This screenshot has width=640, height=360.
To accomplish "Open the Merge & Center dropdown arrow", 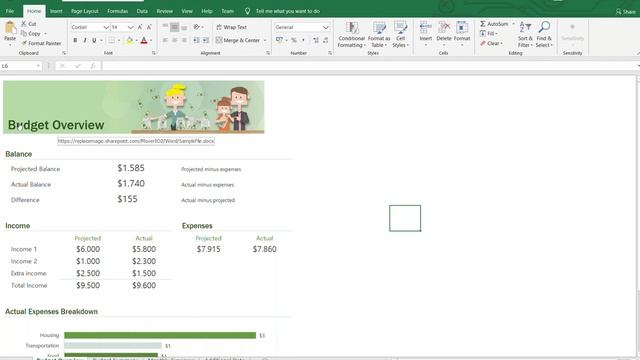I will pos(265,40).
